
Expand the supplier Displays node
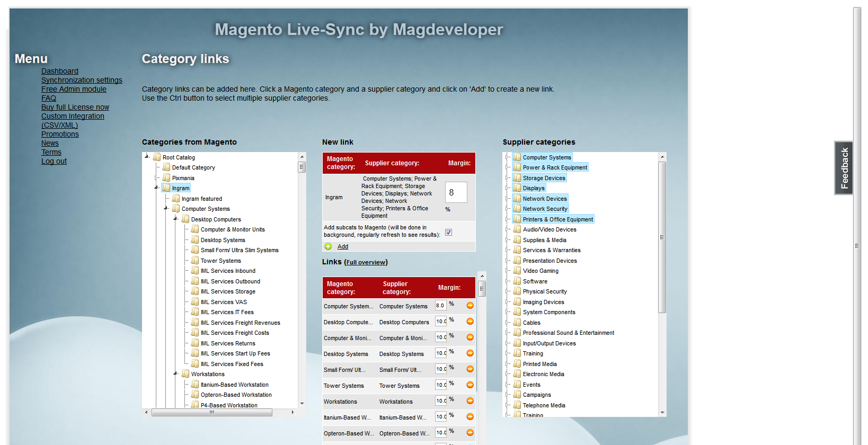(508, 188)
